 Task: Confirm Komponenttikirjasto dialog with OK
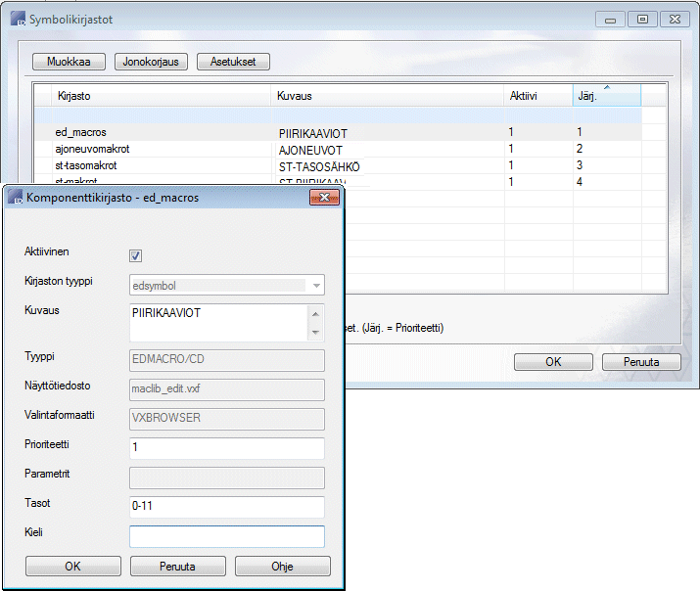click(x=72, y=567)
